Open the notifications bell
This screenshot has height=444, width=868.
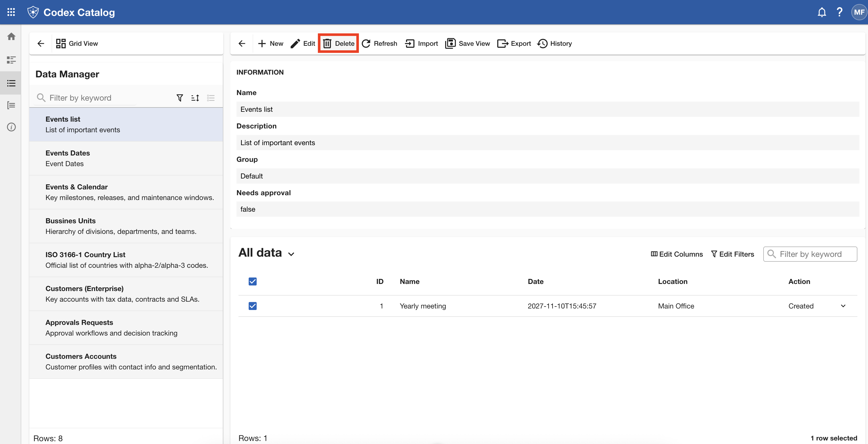tap(821, 12)
